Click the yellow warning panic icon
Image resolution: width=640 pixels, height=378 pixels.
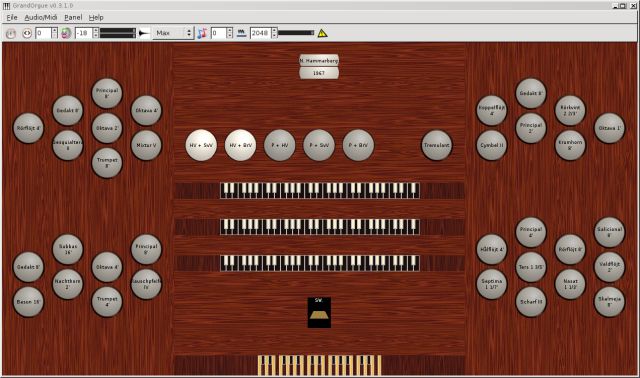[322, 33]
